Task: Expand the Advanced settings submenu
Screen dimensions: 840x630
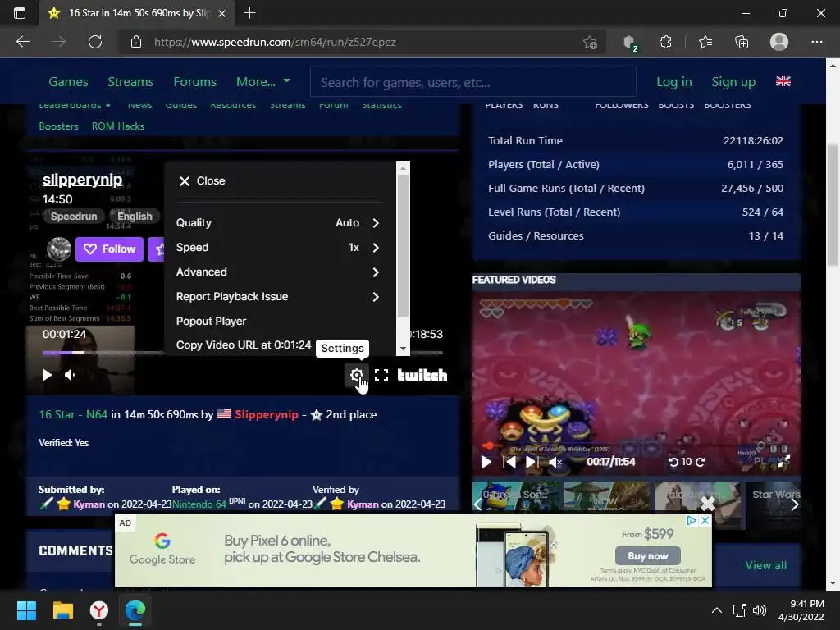Action: click(279, 272)
